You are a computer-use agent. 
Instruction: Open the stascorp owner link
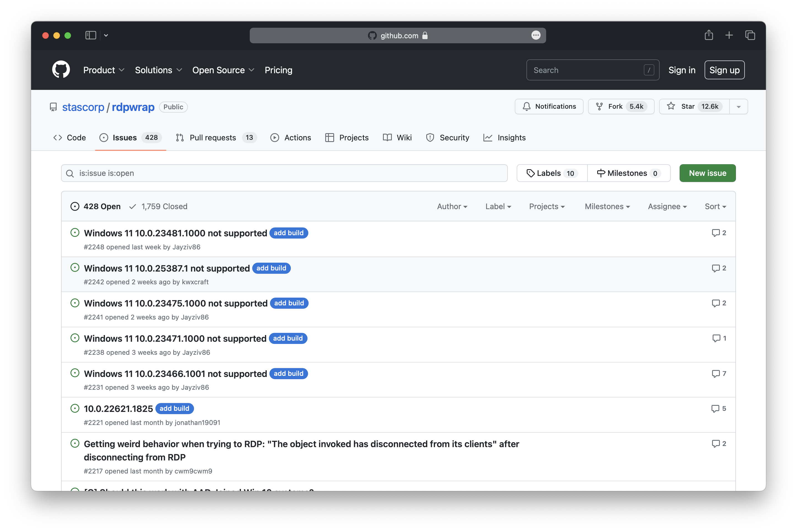(x=83, y=107)
